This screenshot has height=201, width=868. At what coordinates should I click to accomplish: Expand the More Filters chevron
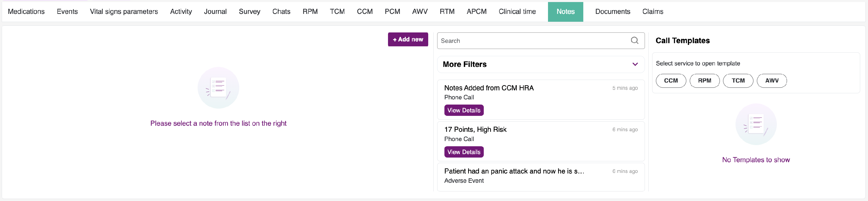coord(635,64)
